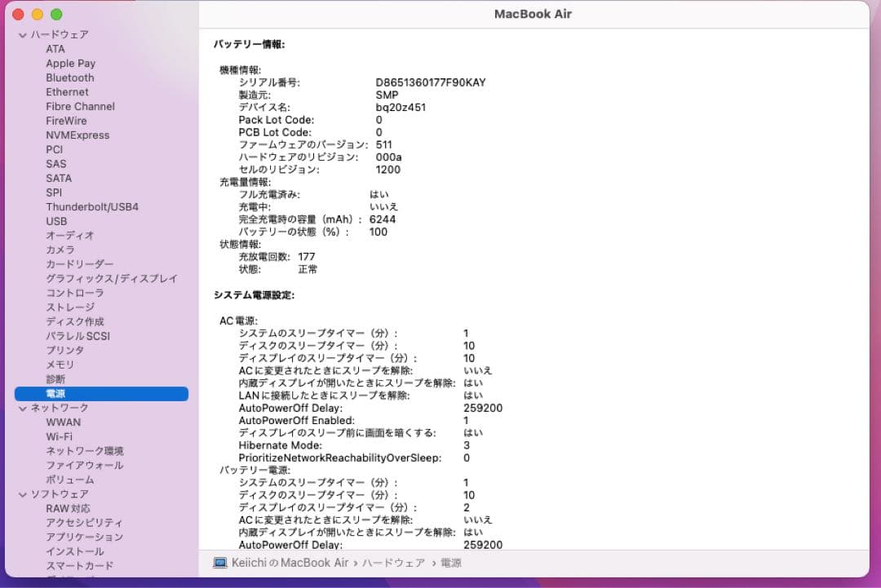Select カメラ in the sidebar
Viewport: 881px width, 588px height.
pos(60,250)
